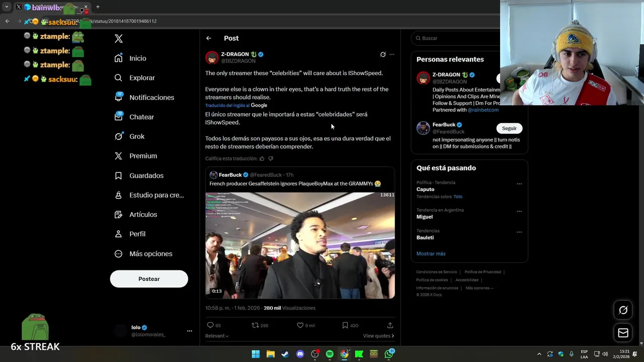Click the Postear button
The width and height of the screenshot is (644, 362).
149,279
